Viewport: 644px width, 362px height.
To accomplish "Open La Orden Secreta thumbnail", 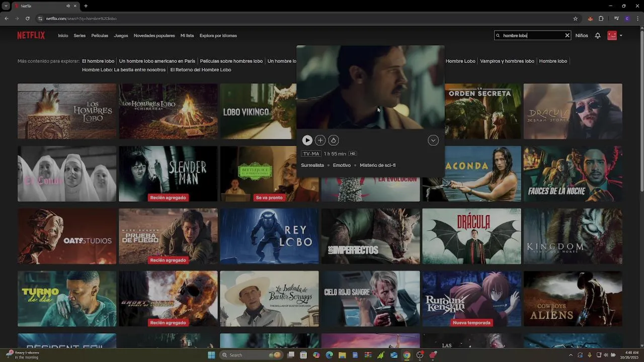I will point(483,111).
